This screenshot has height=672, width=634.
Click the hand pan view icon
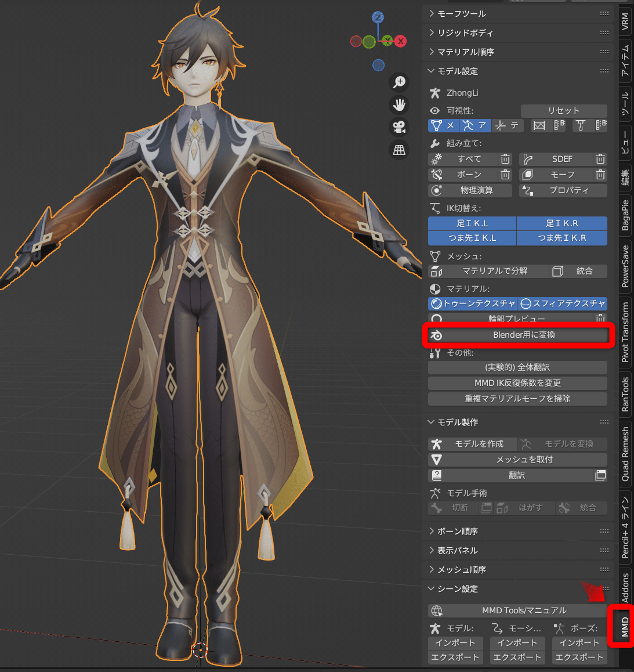click(x=399, y=104)
